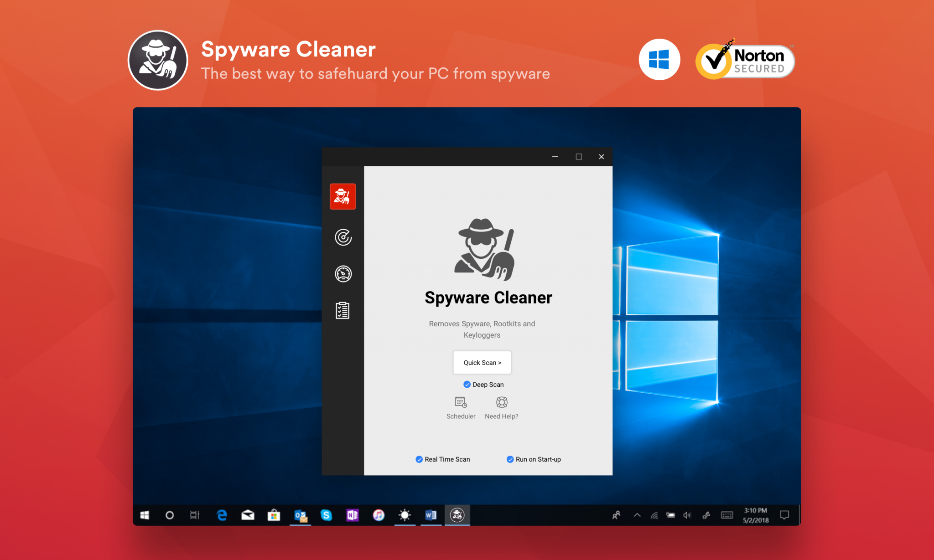Screen dimensions: 934x560
Task: Click the Quick Scan button
Action: pos(482,362)
